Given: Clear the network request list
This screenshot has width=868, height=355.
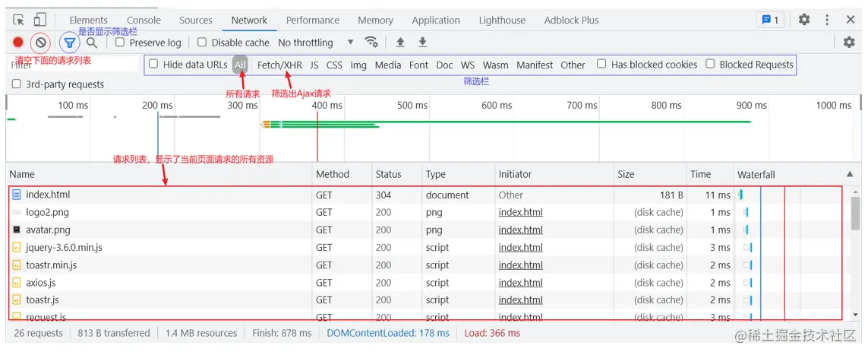Looking at the screenshot, I should coord(40,43).
